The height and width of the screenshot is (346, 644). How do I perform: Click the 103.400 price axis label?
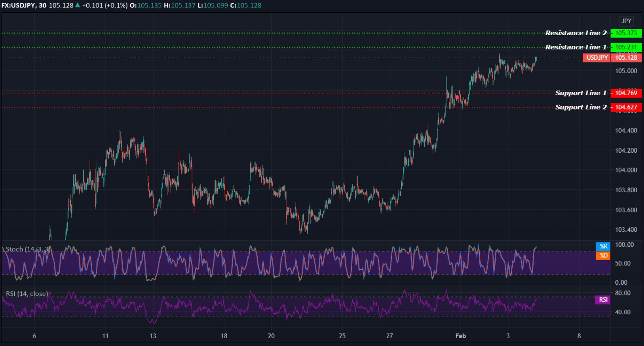pyautogui.click(x=626, y=229)
